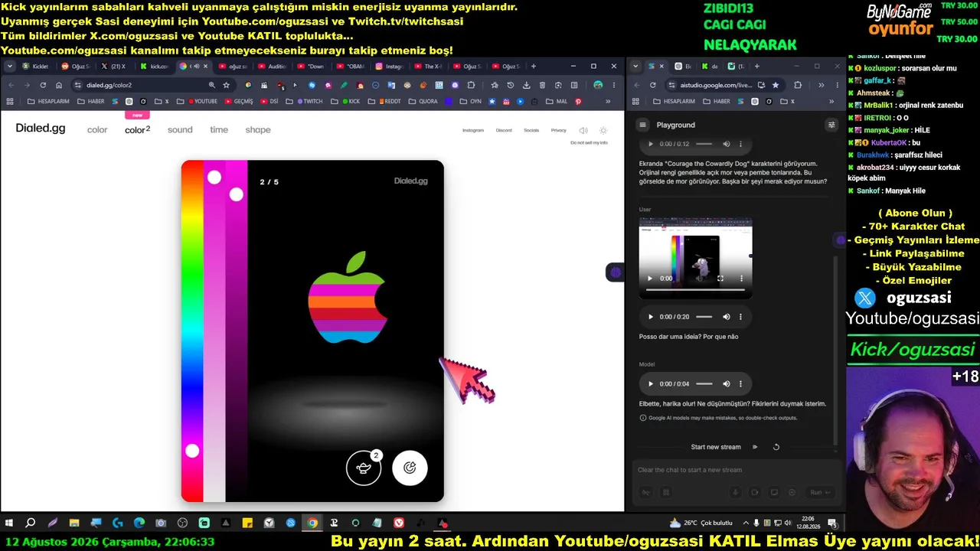Viewport: 980px width, 551px height.
Task: Open a new tab in left browser
Action: pyautogui.click(x=534, y=66)
